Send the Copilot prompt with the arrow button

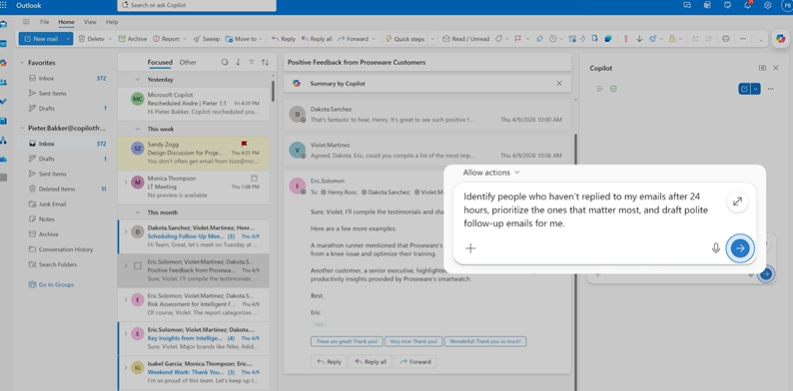[740, 248]
